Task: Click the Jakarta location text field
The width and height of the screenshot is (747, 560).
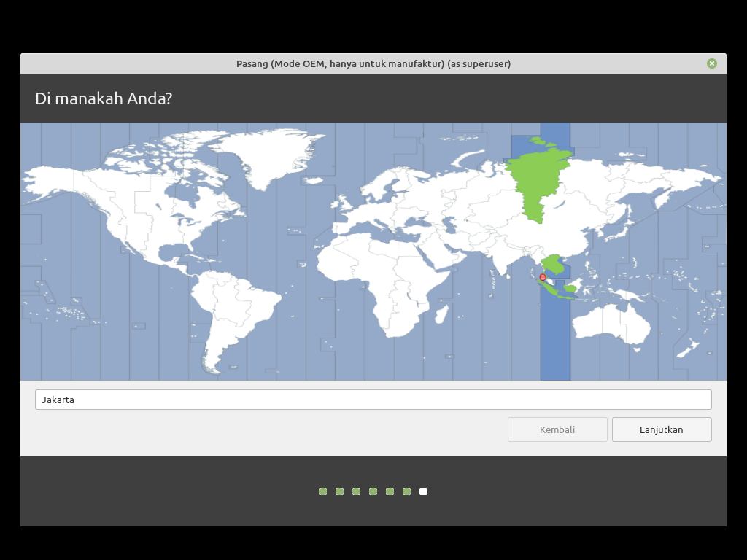Action: coord(373,400)
